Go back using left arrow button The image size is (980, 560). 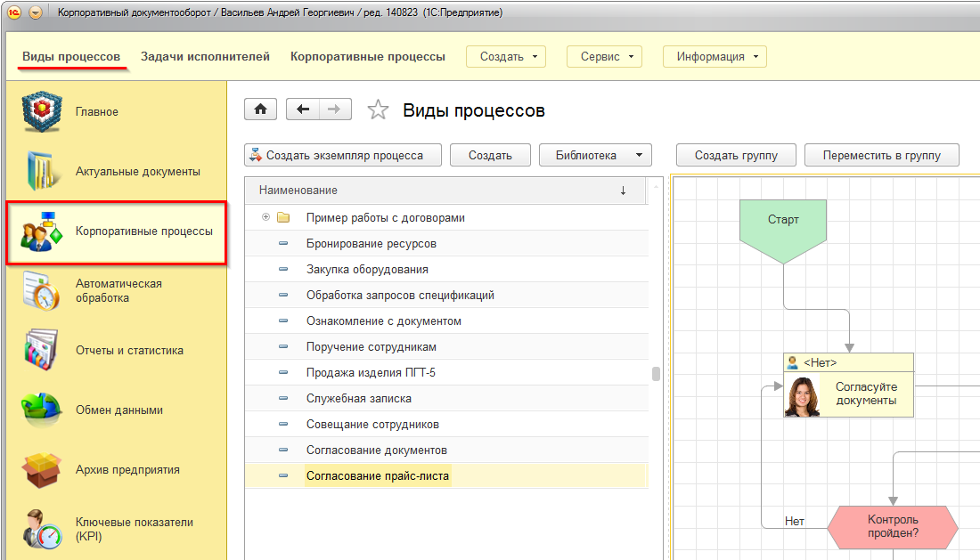coord(303,109)
